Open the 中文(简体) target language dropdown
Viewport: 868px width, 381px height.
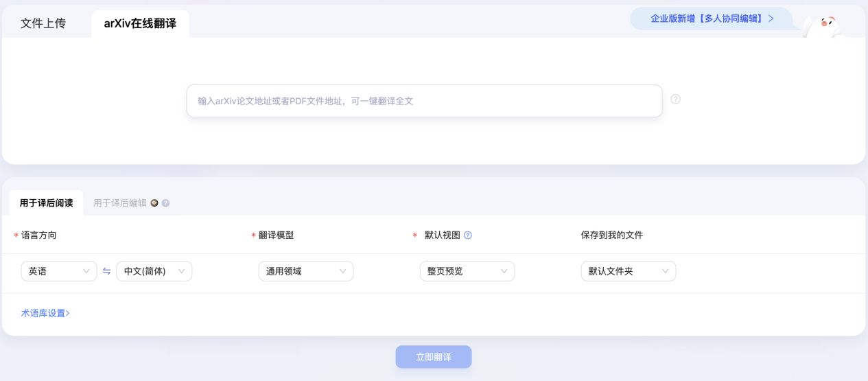154,271
